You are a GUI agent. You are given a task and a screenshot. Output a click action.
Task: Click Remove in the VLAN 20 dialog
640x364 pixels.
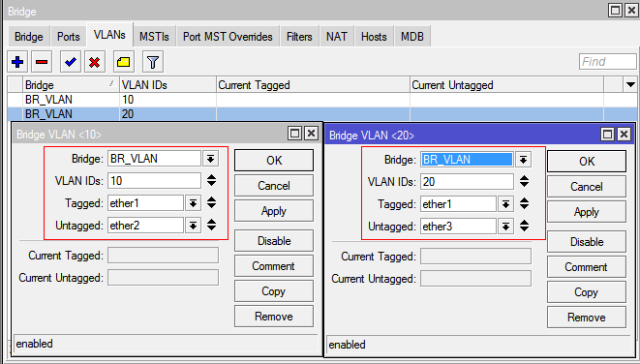(587, 318)
